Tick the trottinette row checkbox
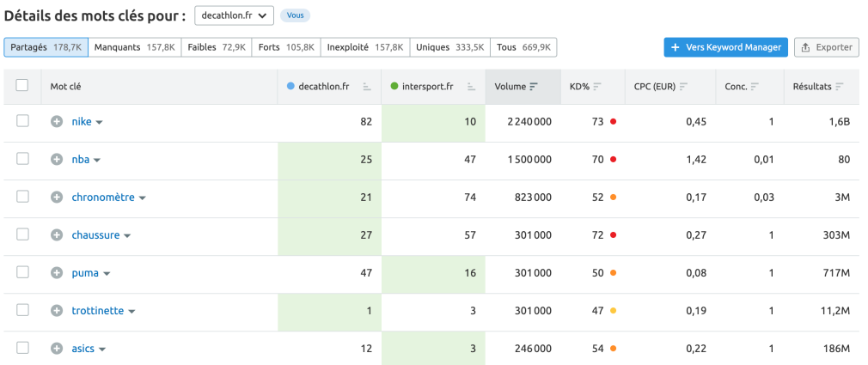Screen dimensions: 868x365 (22, 310)
